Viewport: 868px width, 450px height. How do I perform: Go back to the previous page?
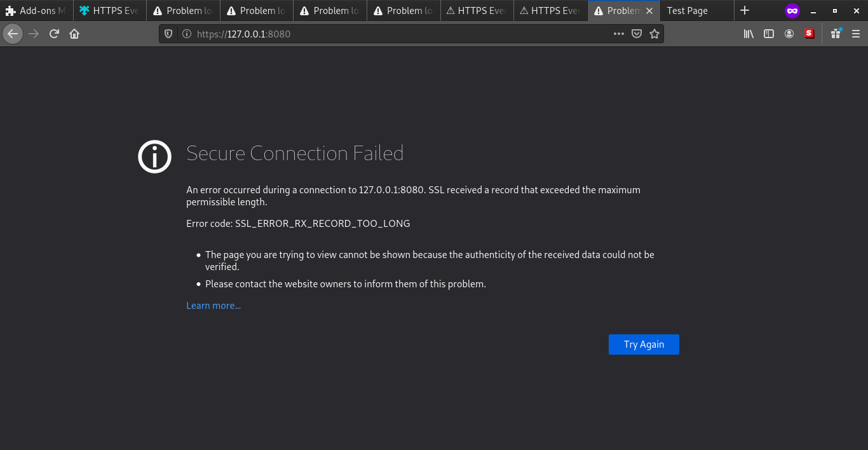13,34
